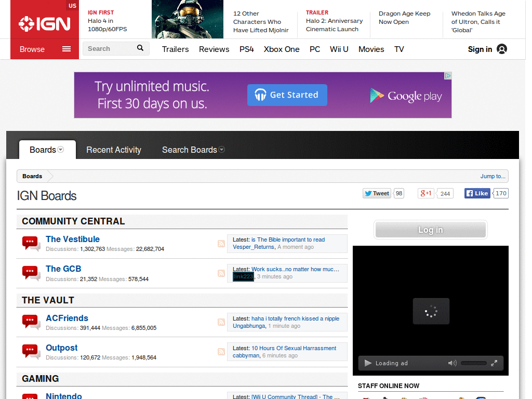
Task: Expand the Boards tab dropdown arrow
Action: point(61,150)
